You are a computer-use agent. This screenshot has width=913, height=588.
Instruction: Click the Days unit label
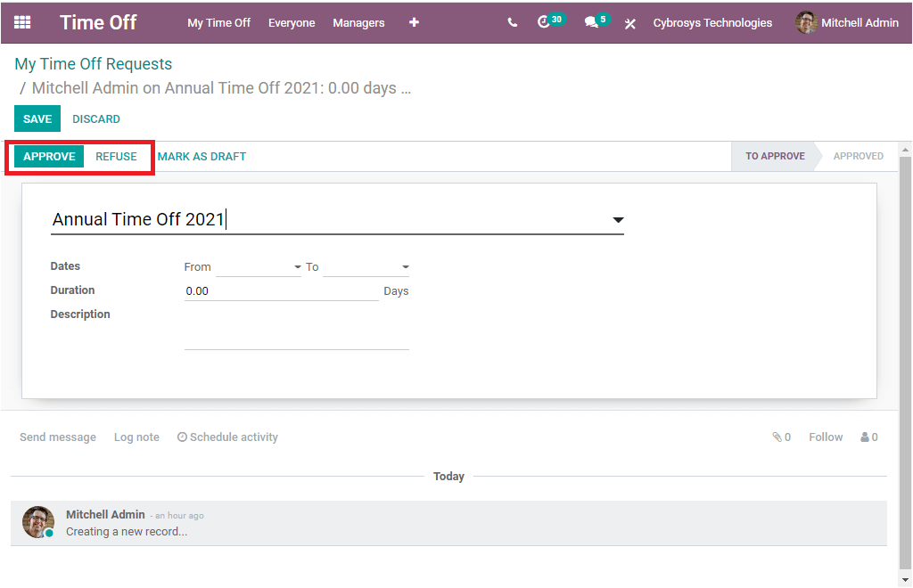[x=396, y=290]
